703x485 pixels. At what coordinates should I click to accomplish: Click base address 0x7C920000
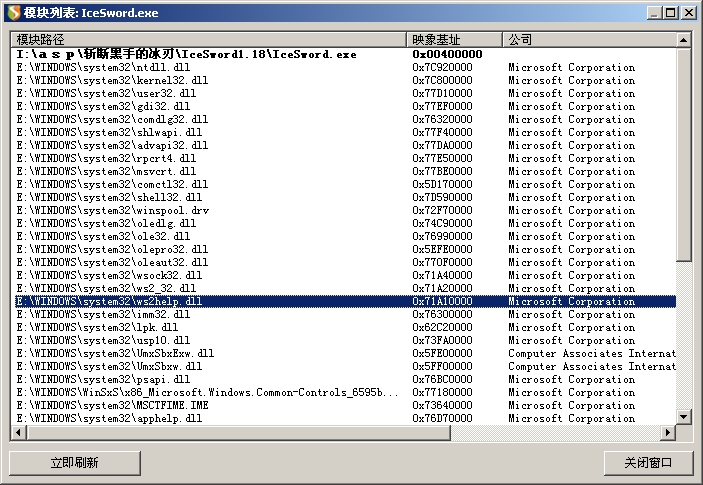point(442,67)
